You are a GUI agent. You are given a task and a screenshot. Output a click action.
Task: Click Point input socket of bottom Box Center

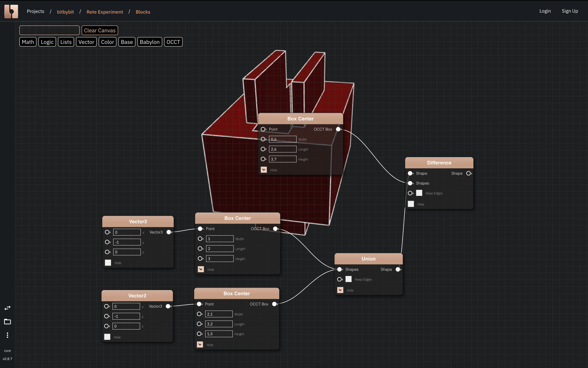[199, 304]
